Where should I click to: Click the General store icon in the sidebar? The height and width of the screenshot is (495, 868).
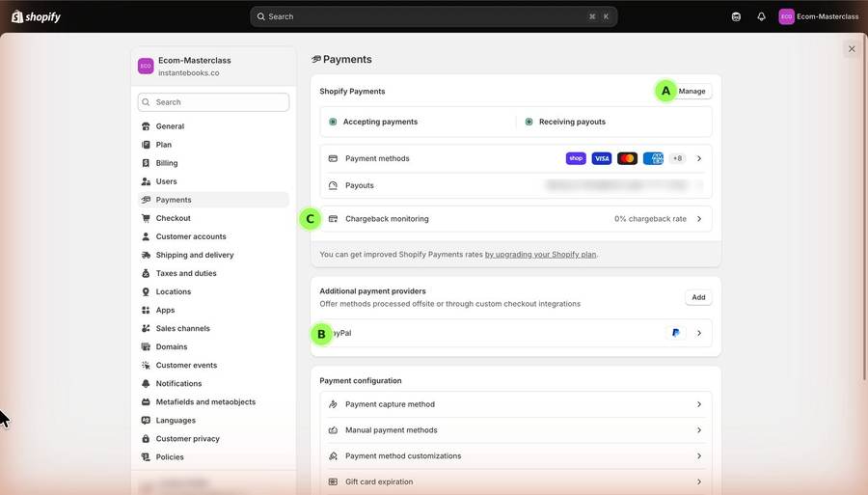146,126
